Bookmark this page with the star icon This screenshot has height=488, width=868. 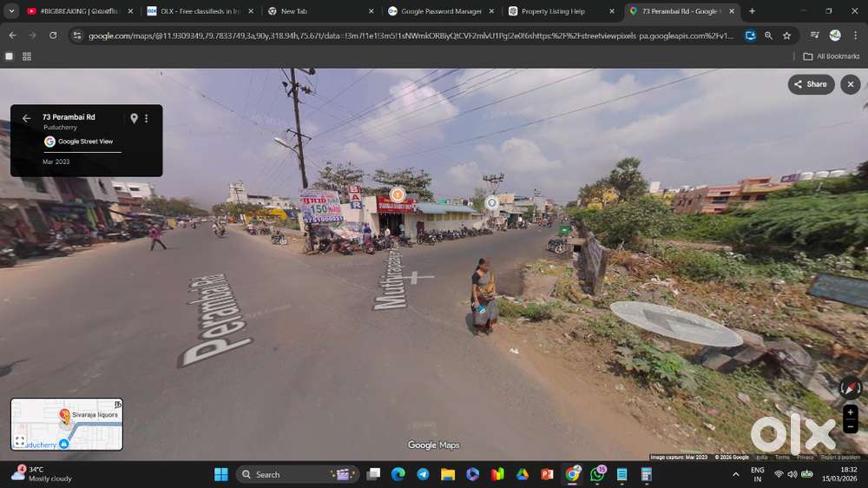tap(786, 36)
